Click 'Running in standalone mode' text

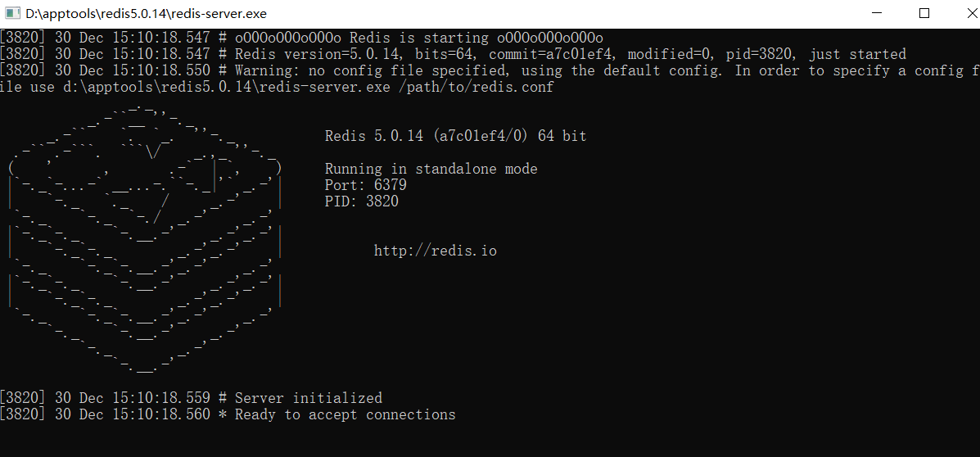[x=431, y=169]
